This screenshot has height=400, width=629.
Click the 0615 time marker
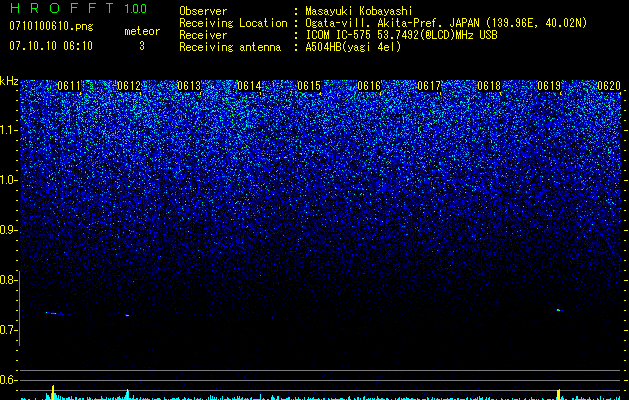tap(309, 86)
